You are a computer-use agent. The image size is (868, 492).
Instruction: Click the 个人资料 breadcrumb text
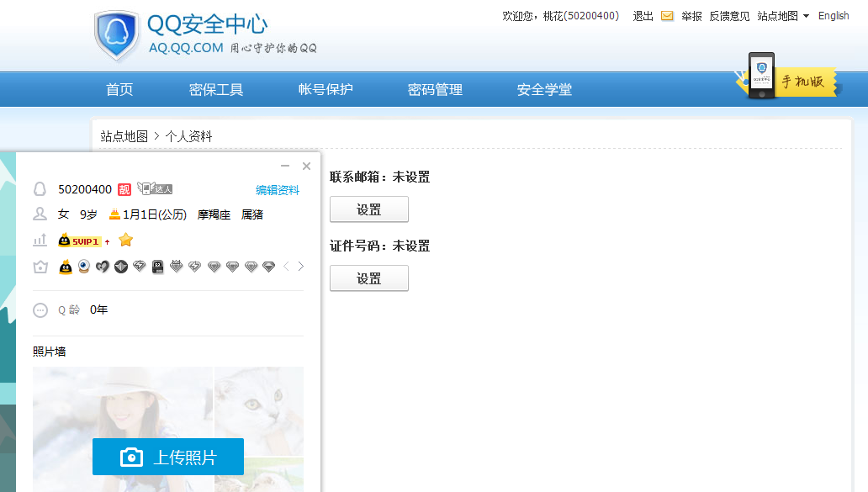tap(188, 136)
